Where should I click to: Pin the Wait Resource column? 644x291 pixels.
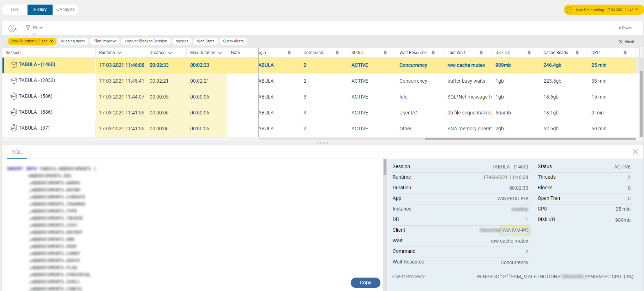click(433, 53)
